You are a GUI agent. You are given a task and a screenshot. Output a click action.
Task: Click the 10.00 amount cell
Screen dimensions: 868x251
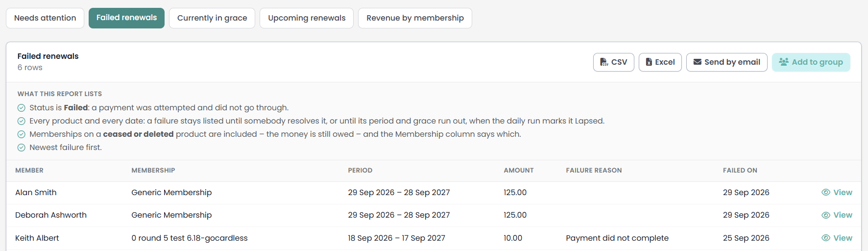click(513, 238)
